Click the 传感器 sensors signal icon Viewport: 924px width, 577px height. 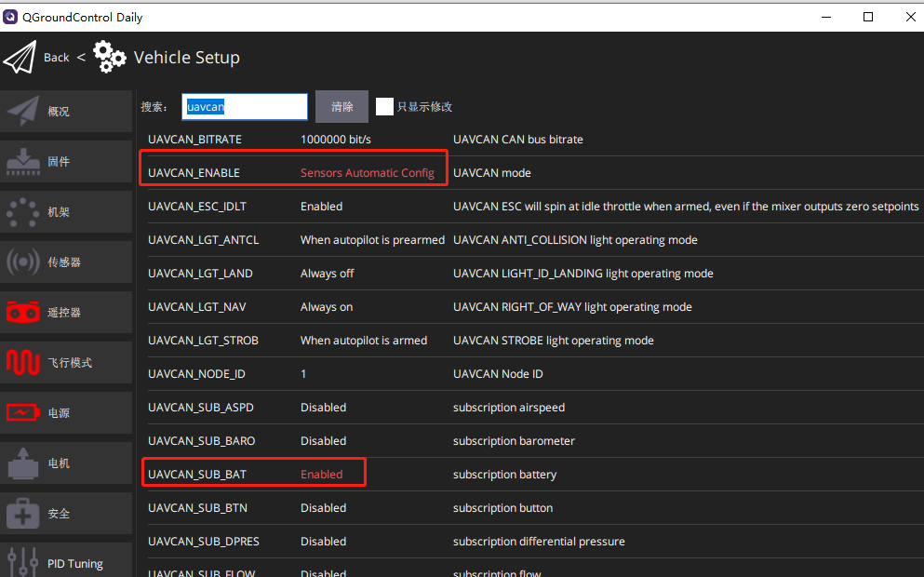(x=23, y=262)
